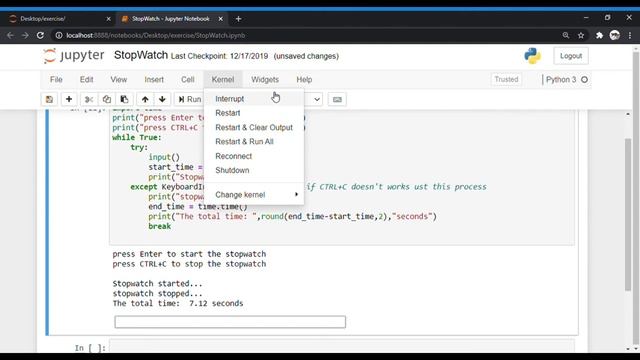Image resolution: width=640 pixels, height=360 pixels.
Task: Click the Last Checkpoint 12/17/2019 text
Action: [x=219, y=56]
